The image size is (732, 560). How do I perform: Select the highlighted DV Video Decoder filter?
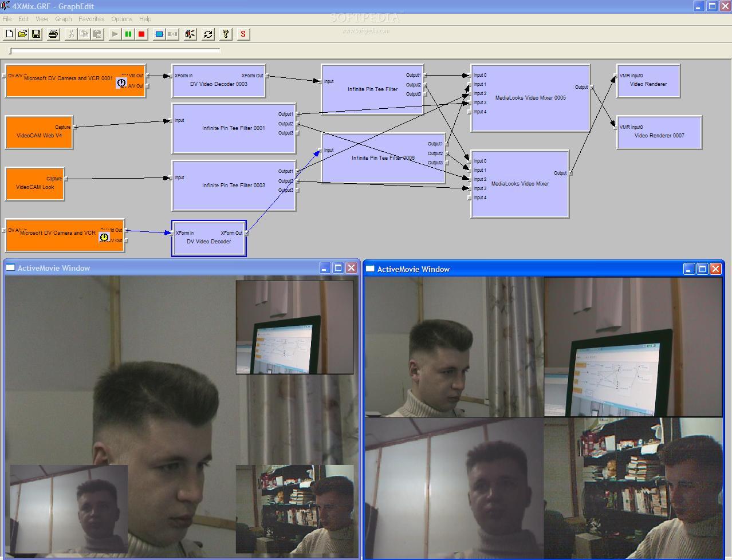point(209,238)
